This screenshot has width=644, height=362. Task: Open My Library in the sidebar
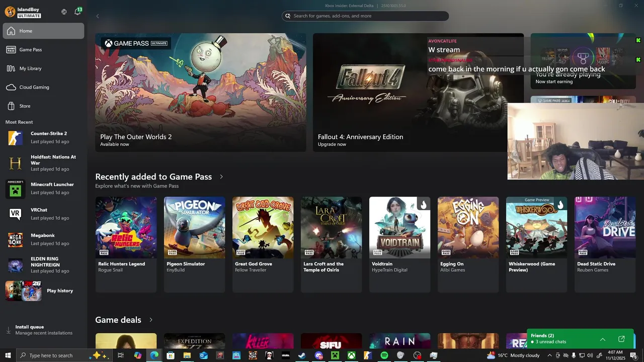[43, 68]
